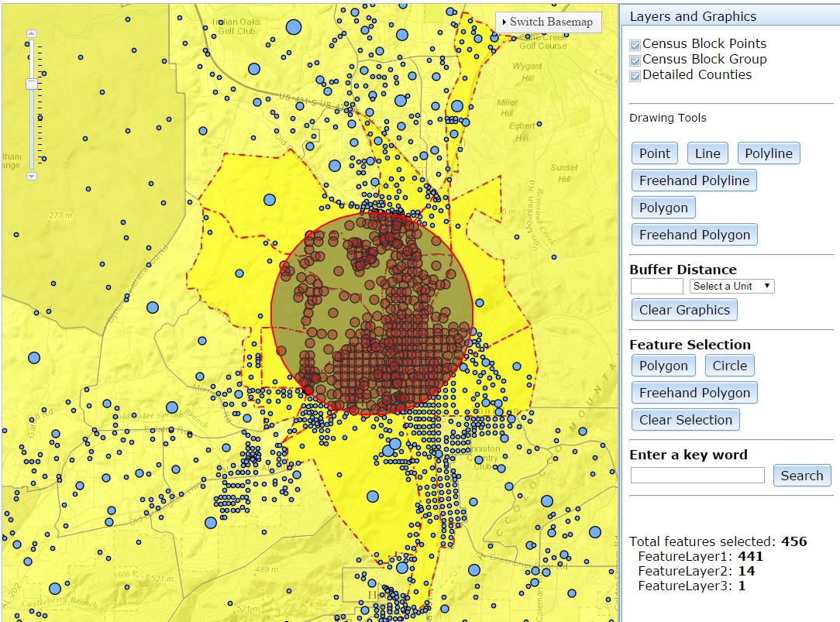
Task: Disable Detailed Counties layer checkbox
Action: tap(635, 76)
